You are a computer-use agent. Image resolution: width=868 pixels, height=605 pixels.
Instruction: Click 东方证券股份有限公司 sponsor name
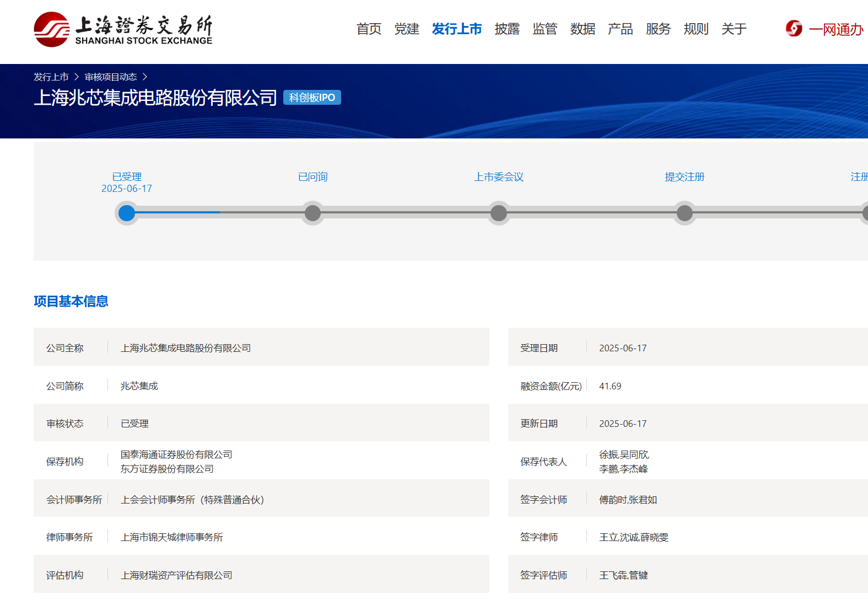pyautogui.click(x=167, y=469)
